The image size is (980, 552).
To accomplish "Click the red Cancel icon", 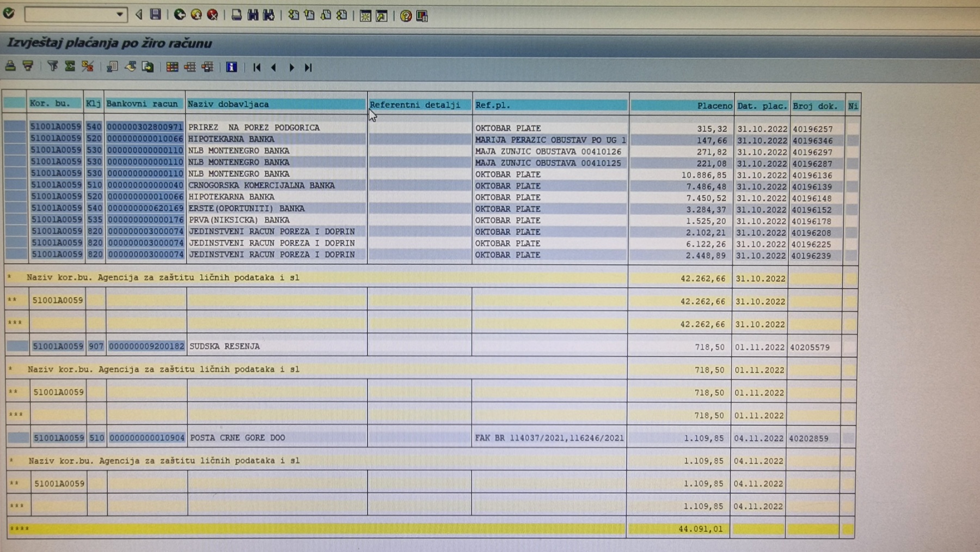I will pos(213,15).
